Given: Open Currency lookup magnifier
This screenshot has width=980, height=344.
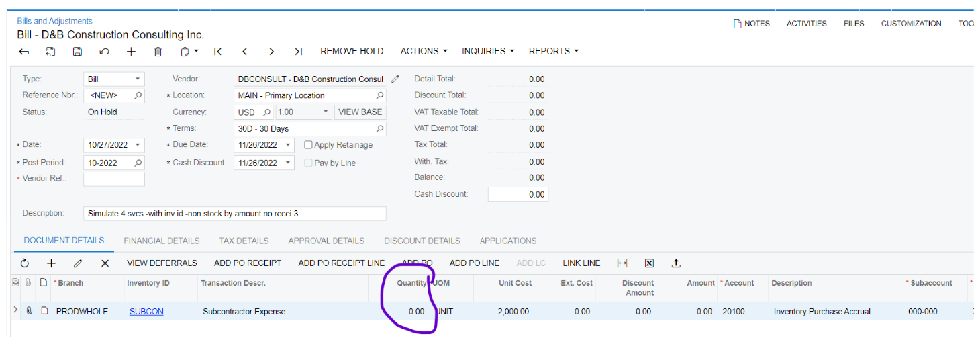Looking at the screenshot, I should click(266, 112).
